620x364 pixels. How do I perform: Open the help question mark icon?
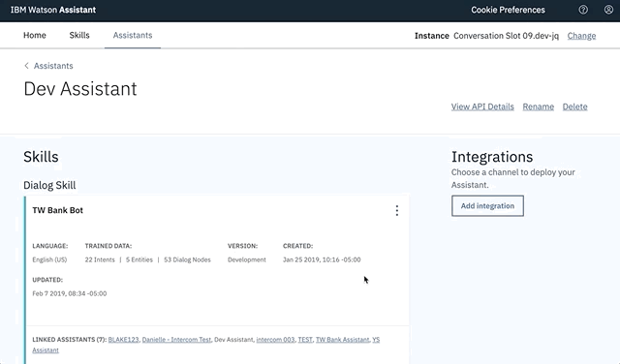[x=583, y=10]
